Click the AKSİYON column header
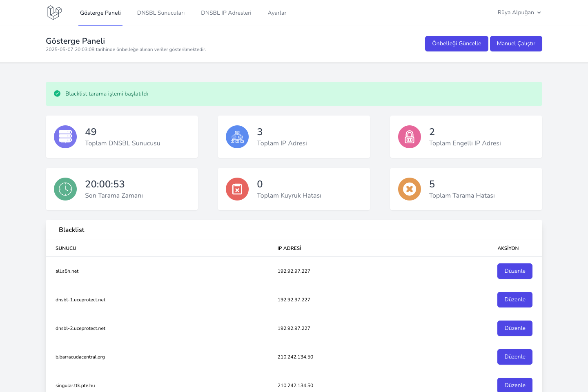The width and height of the screenshot is (588, 392). (508, 248)
